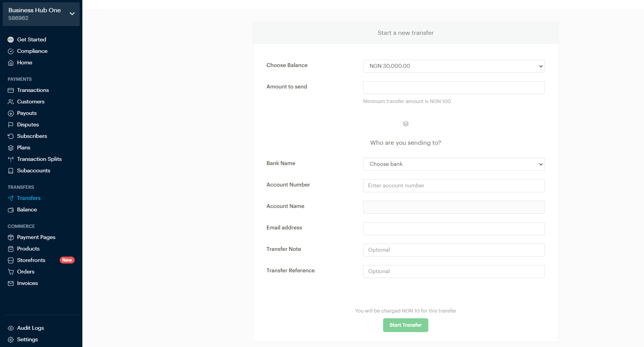Image resolution: width=644 pixels, height=347 pixels.
Task: Select the Plans stacked-layers icon
Action: point(10,147)
